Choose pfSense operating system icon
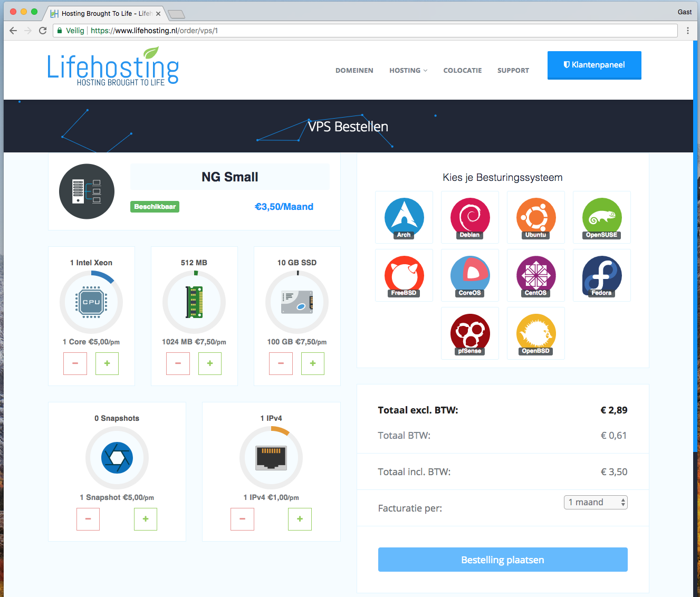Screen dimensions: 700x597 (470, 333)
